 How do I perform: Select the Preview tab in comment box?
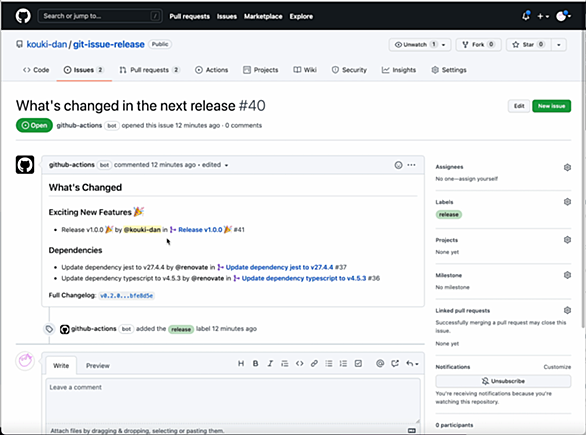click(98, 365)
